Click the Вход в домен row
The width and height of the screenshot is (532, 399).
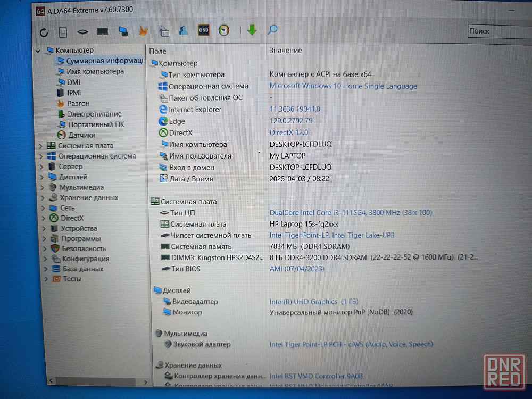click(x=245, y=168)
